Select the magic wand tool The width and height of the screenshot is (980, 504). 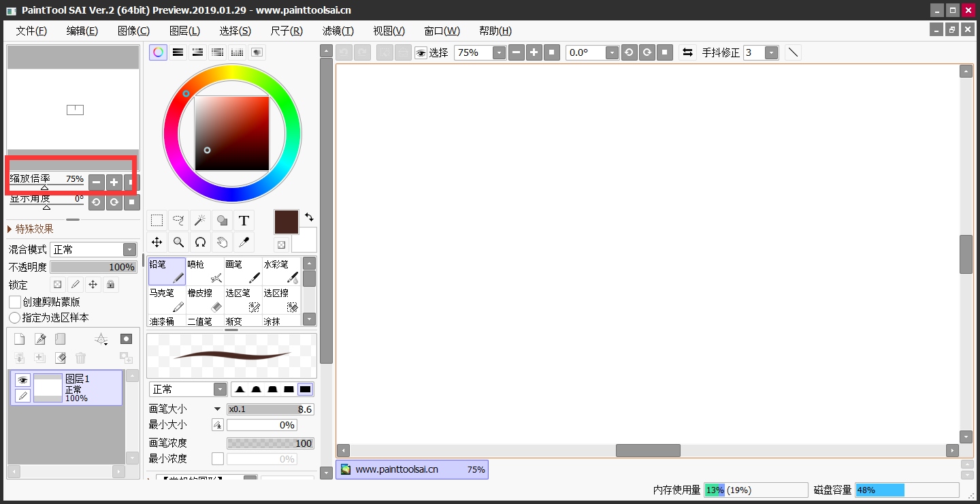coord(200,221)
